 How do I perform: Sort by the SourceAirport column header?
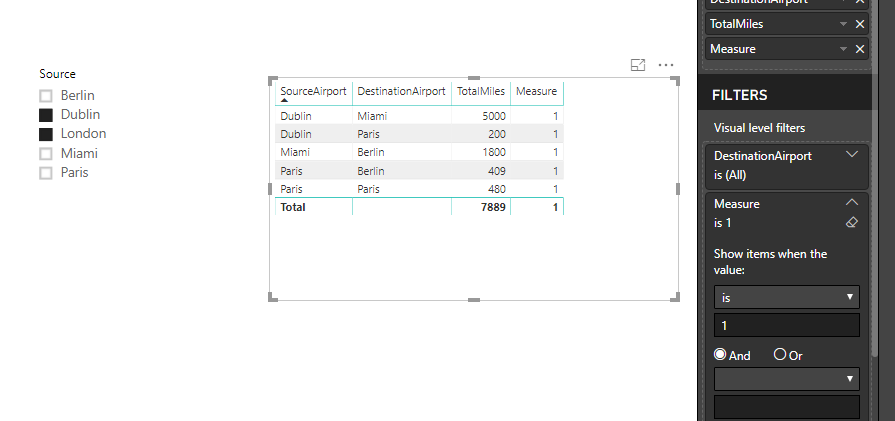point(313,91)
